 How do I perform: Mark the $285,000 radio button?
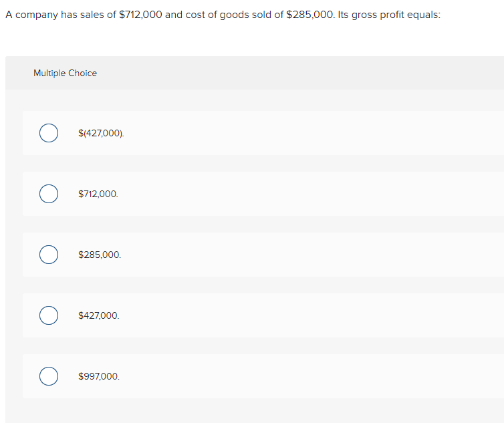tap(48, 255)
